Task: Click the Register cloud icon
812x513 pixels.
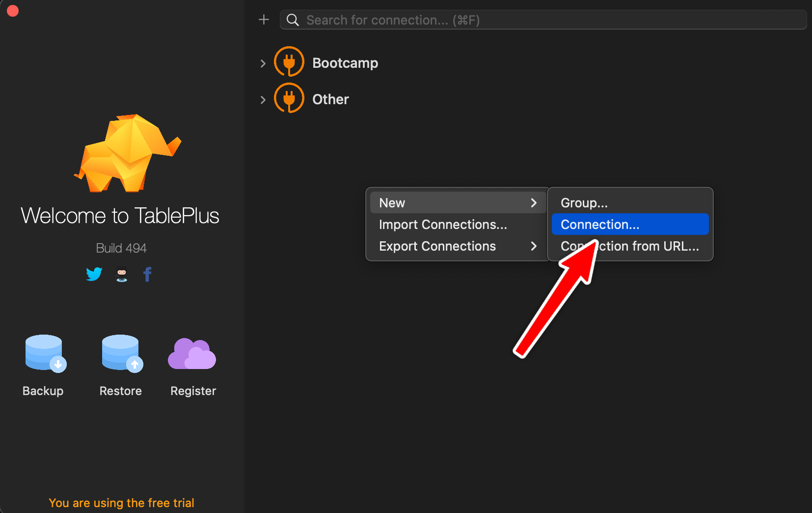Action: click(192, 354)
